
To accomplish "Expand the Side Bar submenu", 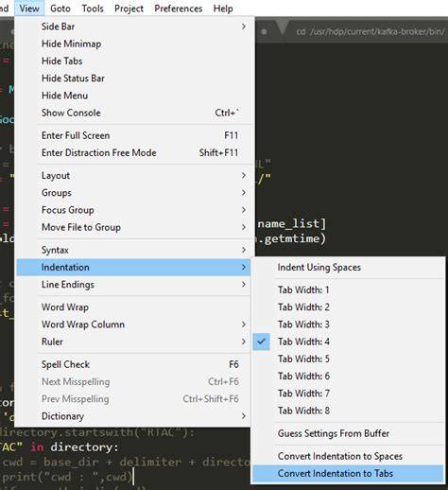I will [134, 26].
